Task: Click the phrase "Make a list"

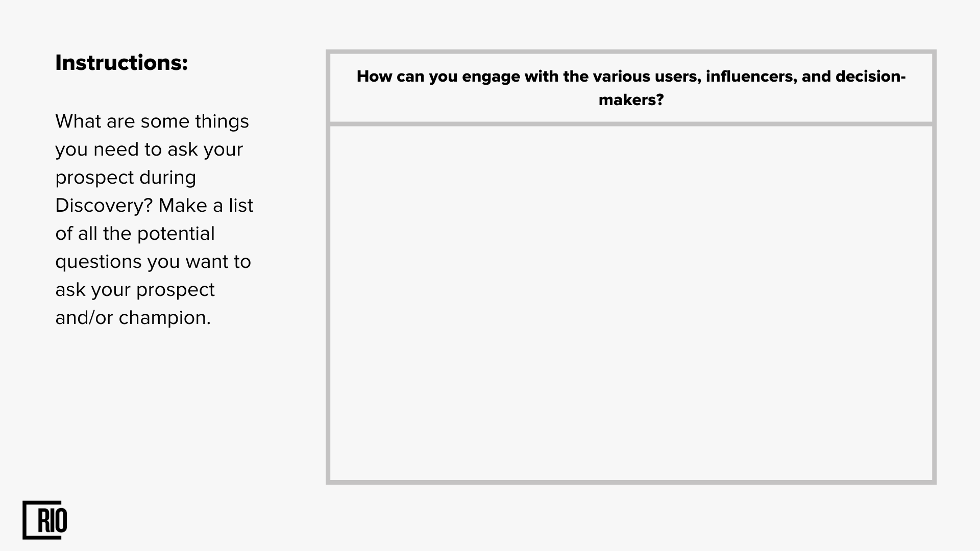Action: 206,206
